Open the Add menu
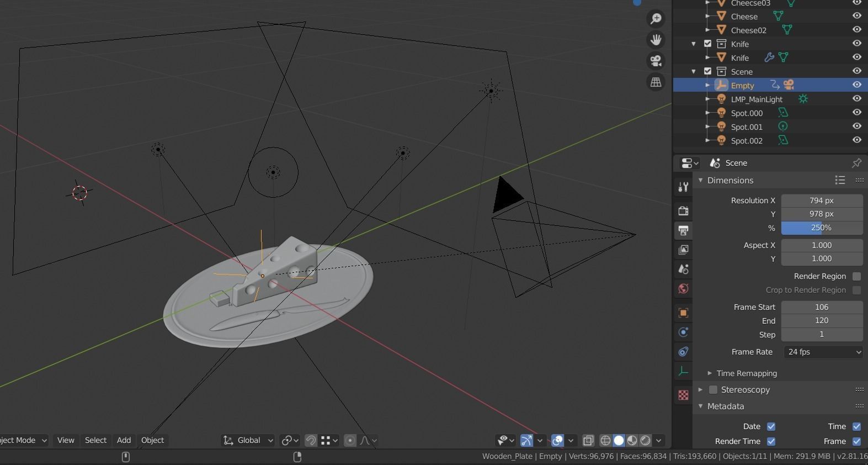The image size is (868, 465). click(x=124, y=440)
